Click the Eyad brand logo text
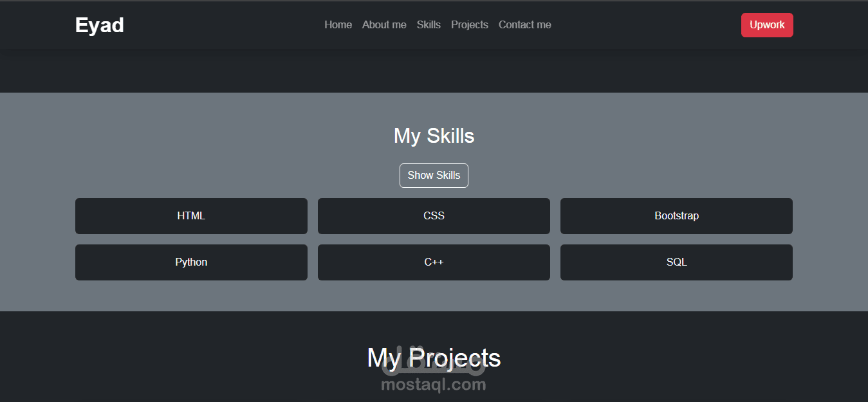868x402 pixels. pyautogui.click(x=100, y=25)
